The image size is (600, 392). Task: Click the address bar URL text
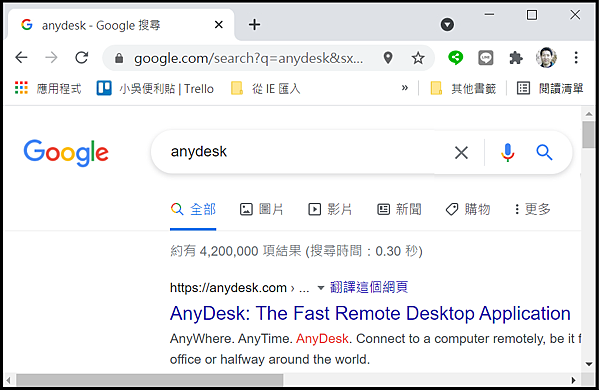[x=248, y=58]
